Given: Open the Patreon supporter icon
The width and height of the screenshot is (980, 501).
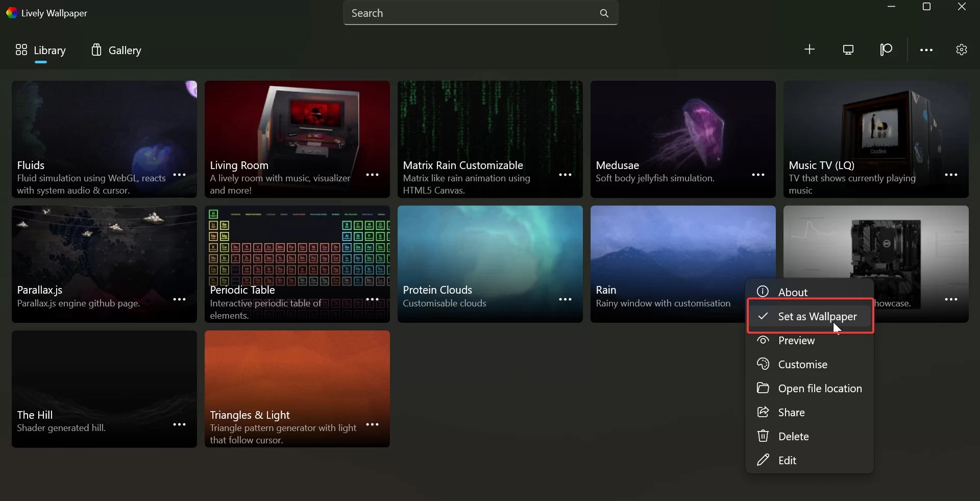Looking at the screenshot, I should pyautogui.click(x=886, y=50).
